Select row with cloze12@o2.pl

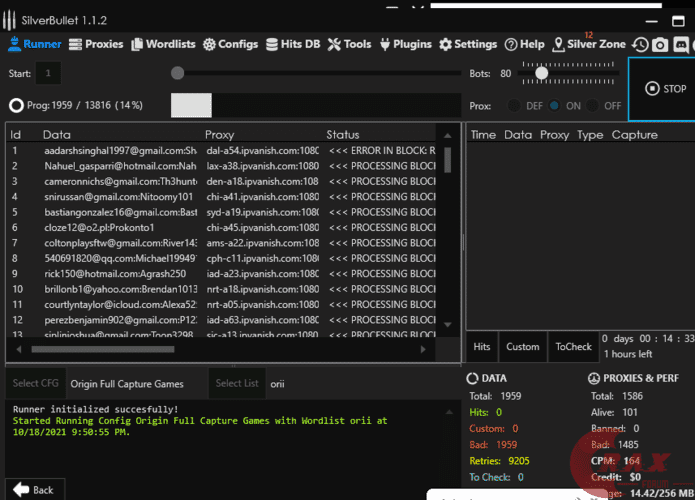(x=222, y=227)
